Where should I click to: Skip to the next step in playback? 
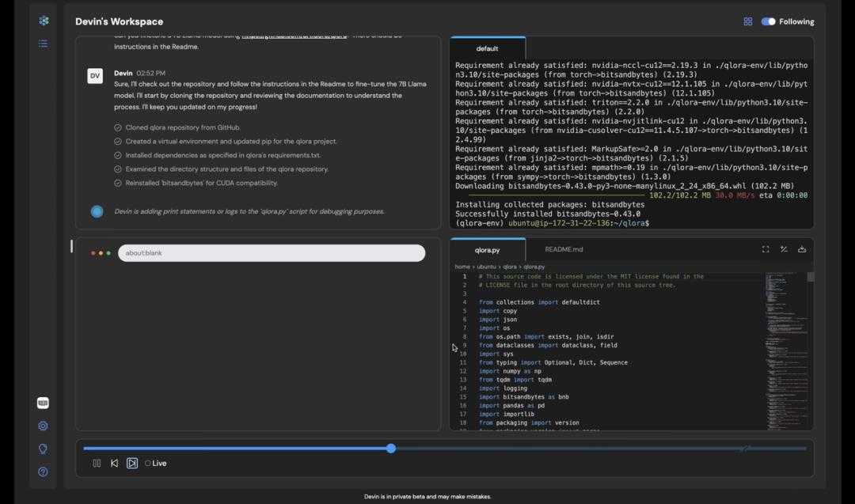coord(132,464)
